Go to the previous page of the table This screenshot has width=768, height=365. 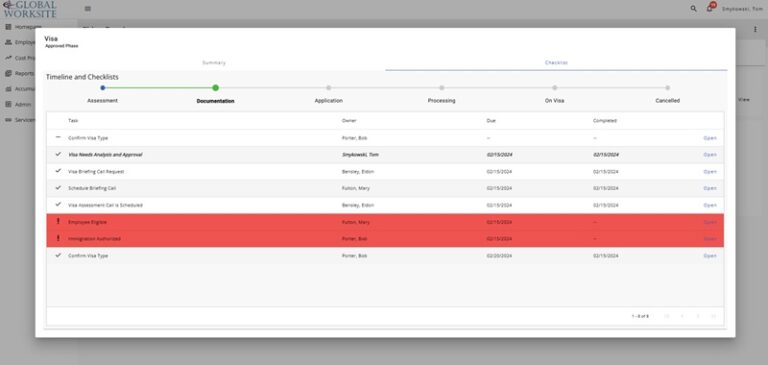click(682, 316)
